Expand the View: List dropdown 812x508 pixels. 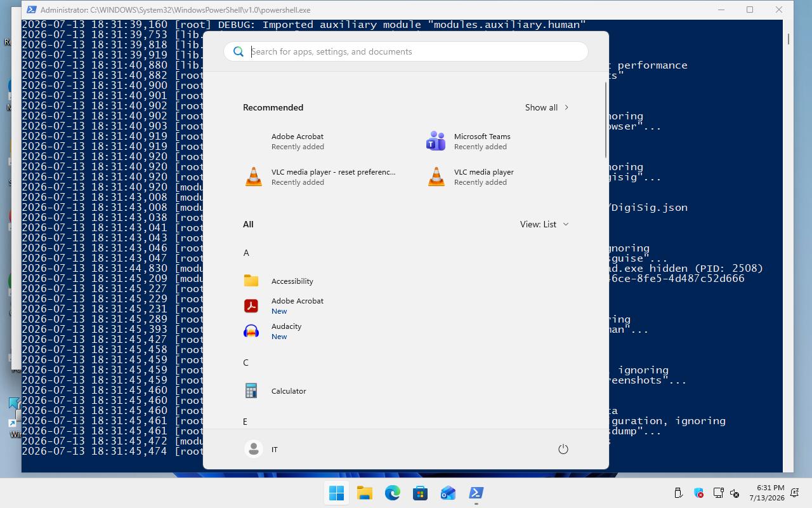coord(544,224)
